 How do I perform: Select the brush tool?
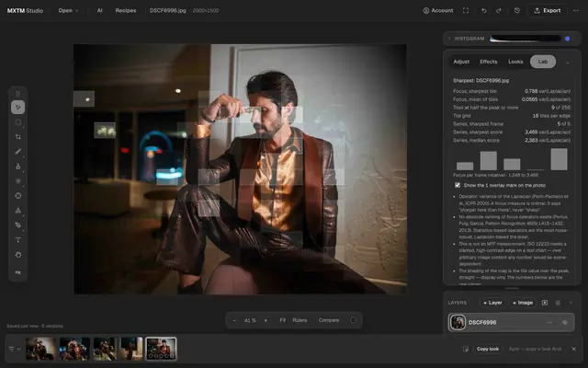17,151
